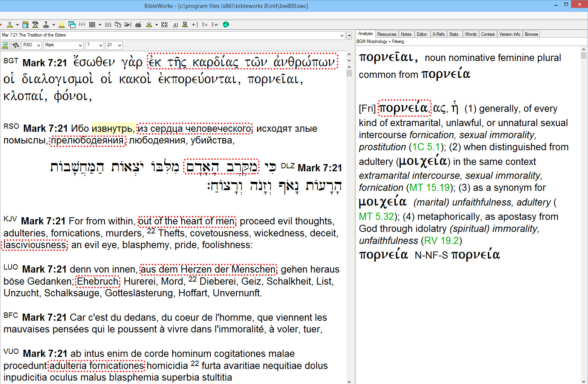588x384 pixels.
Task: Toggle the green checkmark button beside RSO
Action: 5,45
